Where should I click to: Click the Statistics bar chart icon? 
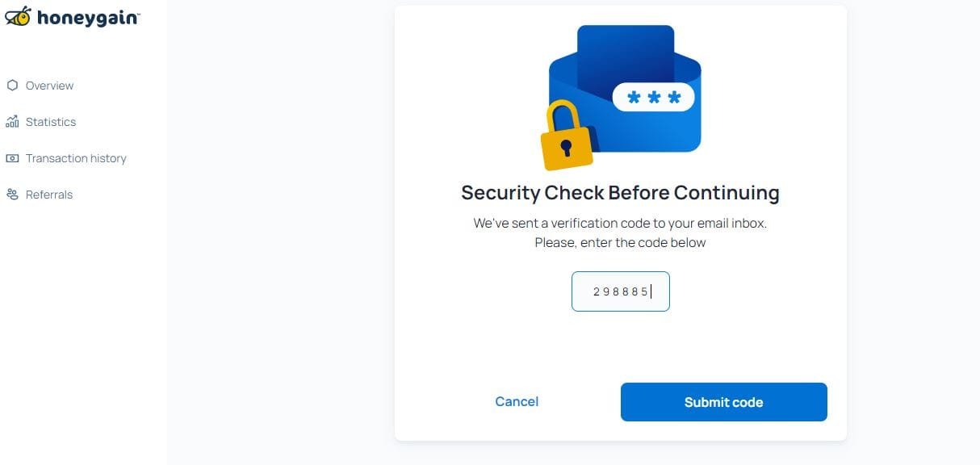(12, 122)
